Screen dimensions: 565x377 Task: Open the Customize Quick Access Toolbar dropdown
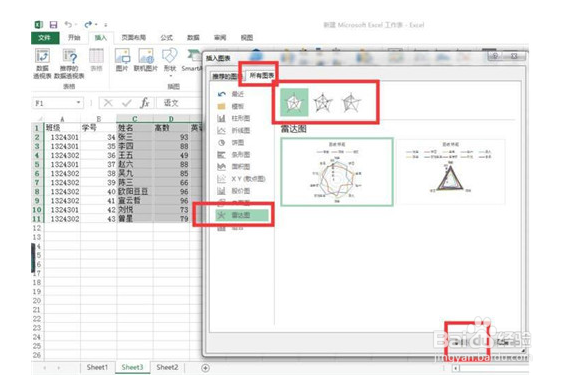pos(106,25)
